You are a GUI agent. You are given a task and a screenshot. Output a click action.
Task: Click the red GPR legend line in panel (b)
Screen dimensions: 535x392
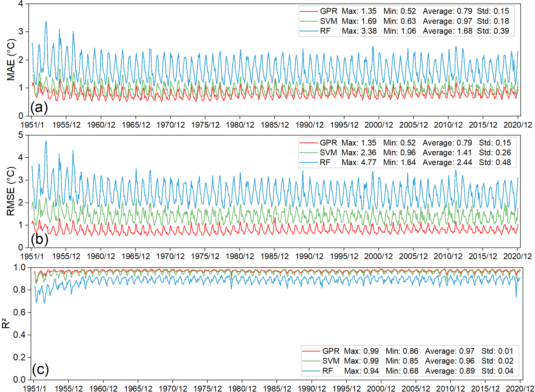(308, 143)
